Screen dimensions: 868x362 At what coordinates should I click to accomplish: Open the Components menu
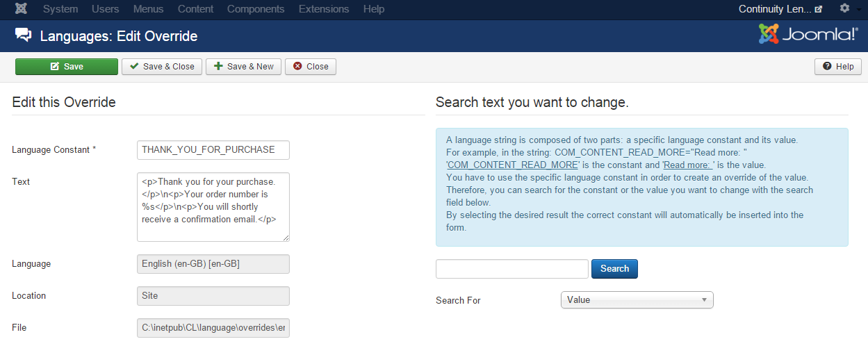(256, 9)
